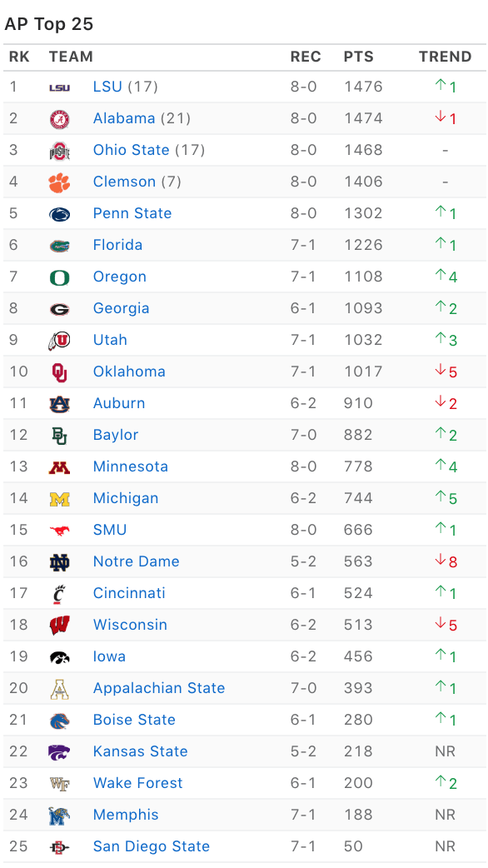
Task: Click the PTS column header
Action: pyautogui.click(x=359, y=57)
